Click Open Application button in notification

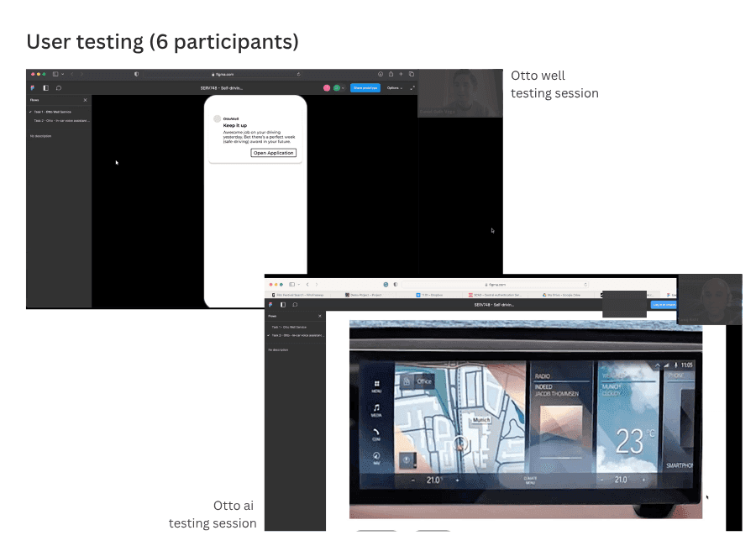click(x=273, y=152)
